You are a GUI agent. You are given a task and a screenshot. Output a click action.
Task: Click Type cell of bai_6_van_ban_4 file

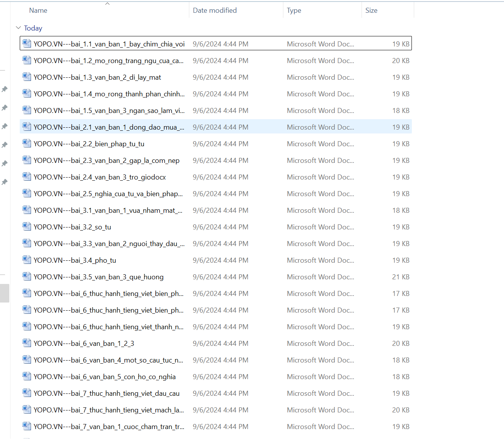321,360
